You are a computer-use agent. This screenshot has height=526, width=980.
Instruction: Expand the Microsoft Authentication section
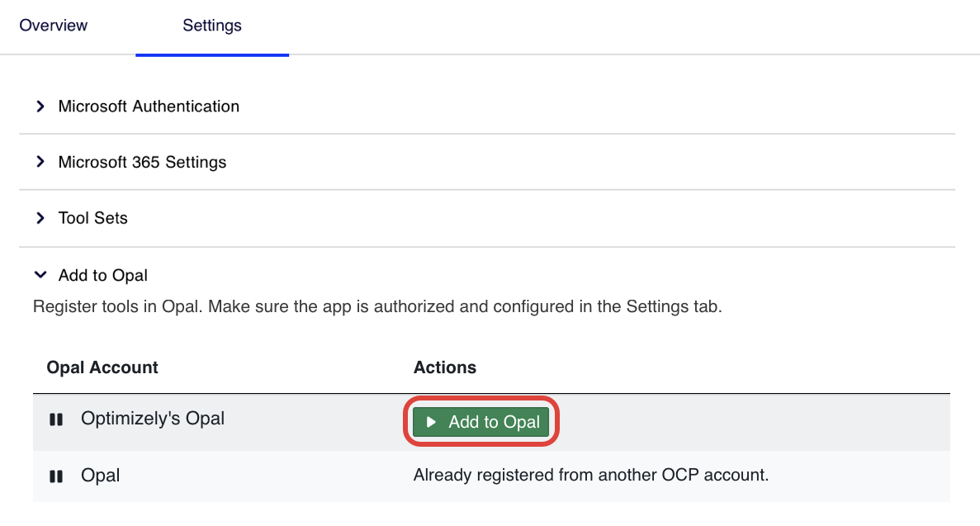coord(149,107)
